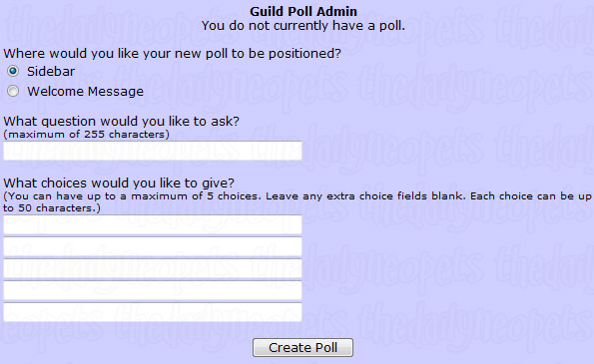
Task: Focus the poll question input field
Action: point(153,151)
